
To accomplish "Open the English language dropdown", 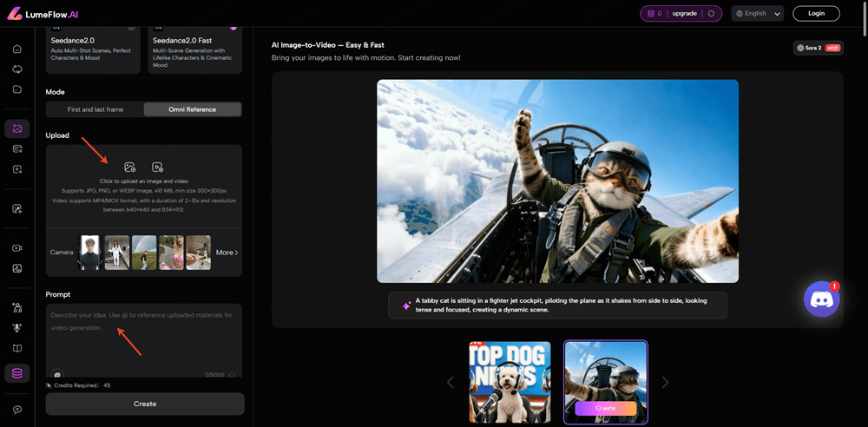I will pos(757,14).
